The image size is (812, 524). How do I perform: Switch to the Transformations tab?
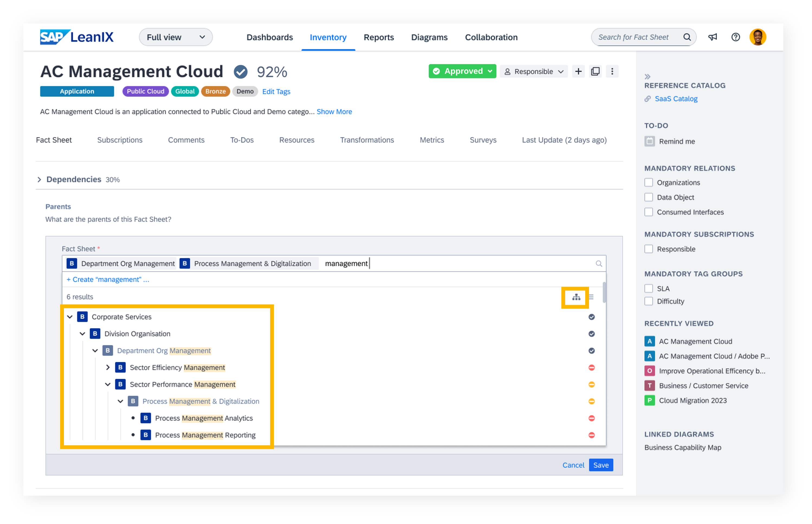(x=367, y=140)
